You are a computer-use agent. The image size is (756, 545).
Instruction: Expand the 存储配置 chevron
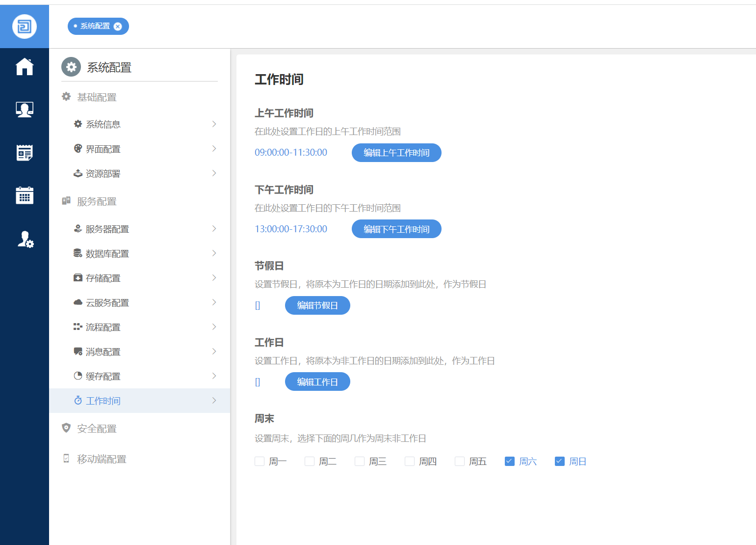(214, 278)
